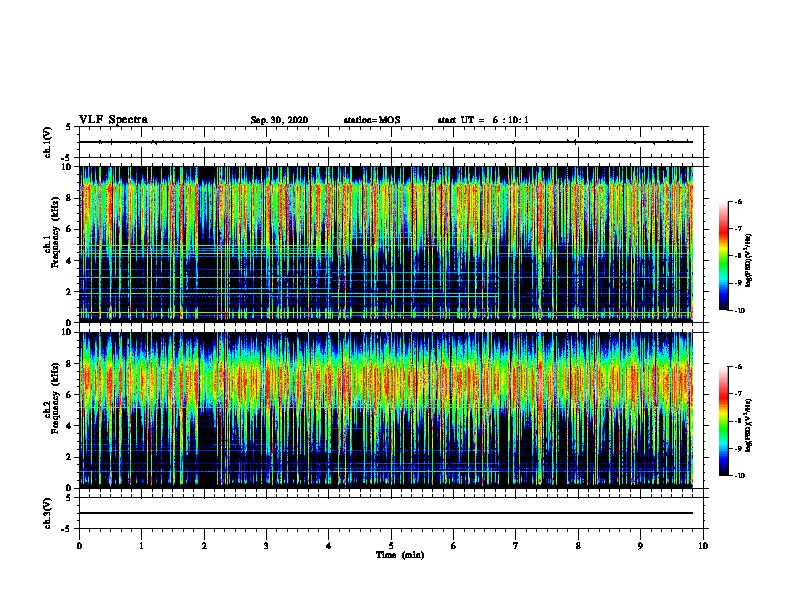Click time axis tick label "2"
Screen dimensions: 792x612
coord(204,546)
